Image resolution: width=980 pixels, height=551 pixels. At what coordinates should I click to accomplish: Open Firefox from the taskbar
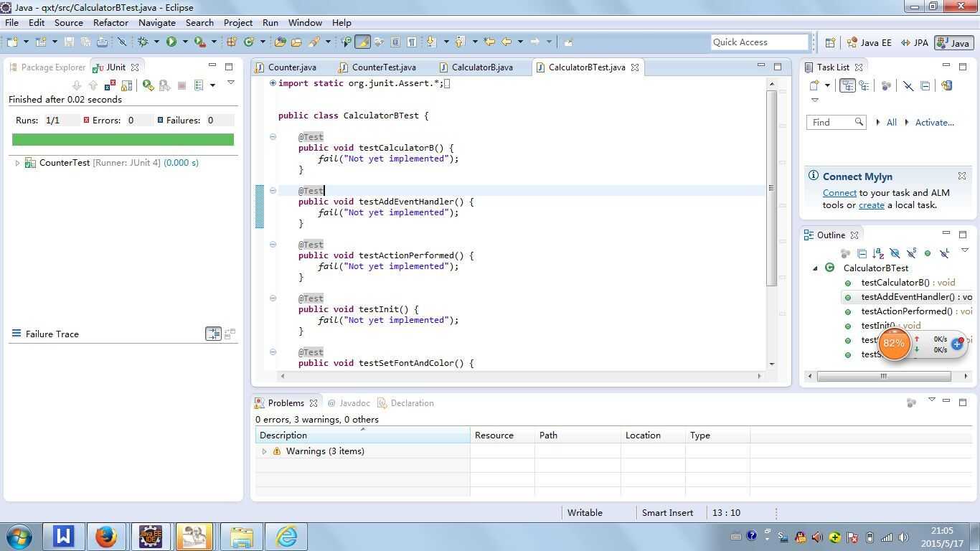point(106,536)
